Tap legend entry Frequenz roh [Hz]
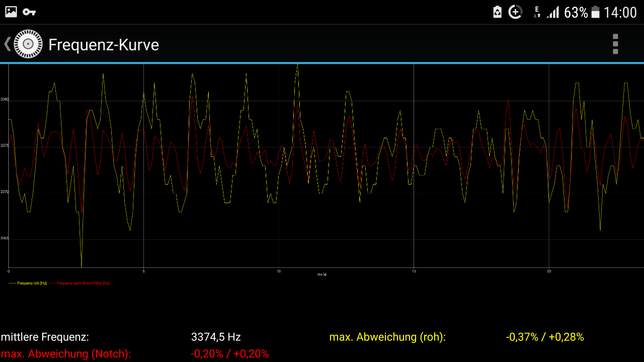Image resolution: width=644 pixels, height=362 pixels. [x=28, y=283]
